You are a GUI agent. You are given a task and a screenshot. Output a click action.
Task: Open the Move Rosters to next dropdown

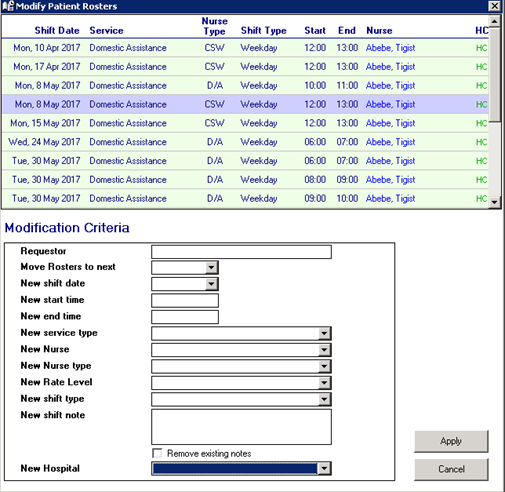tap(211, 267)
